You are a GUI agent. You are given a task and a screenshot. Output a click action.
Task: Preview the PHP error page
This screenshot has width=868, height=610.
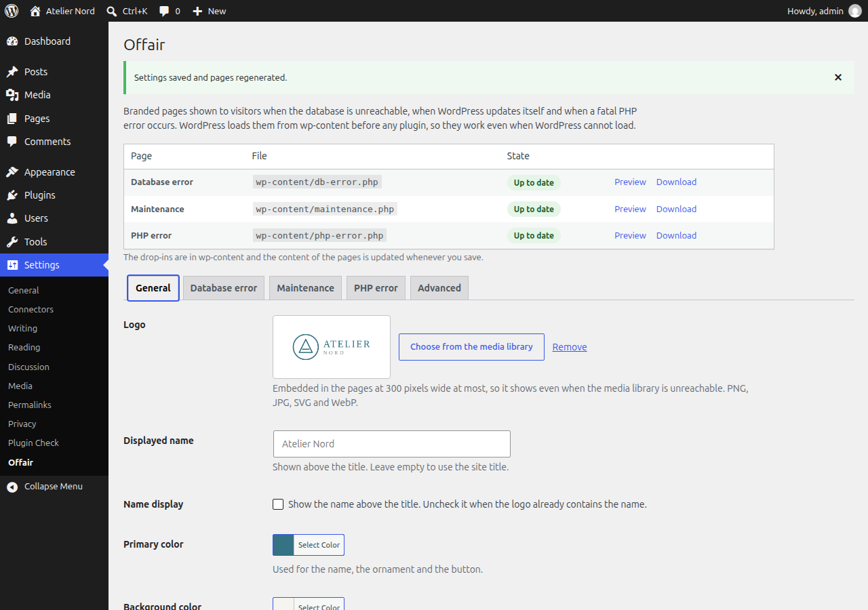(x=630, y=236)
